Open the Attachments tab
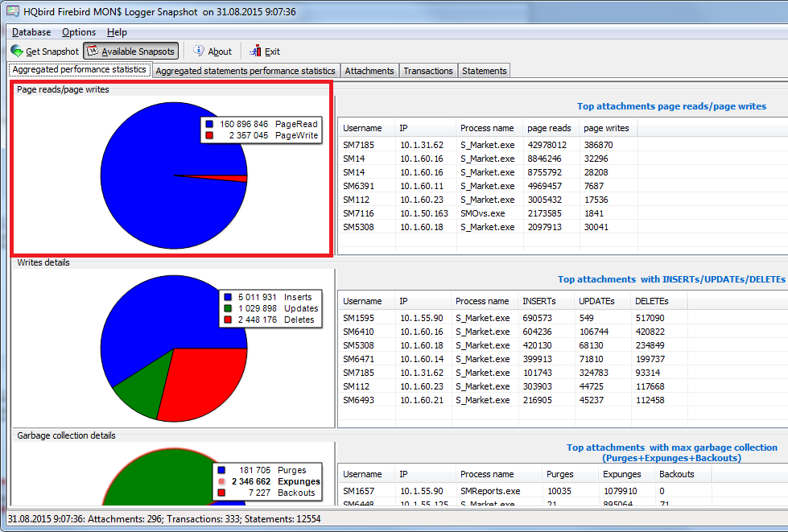The height and width of the screenshot is (532, 788). 369,71
